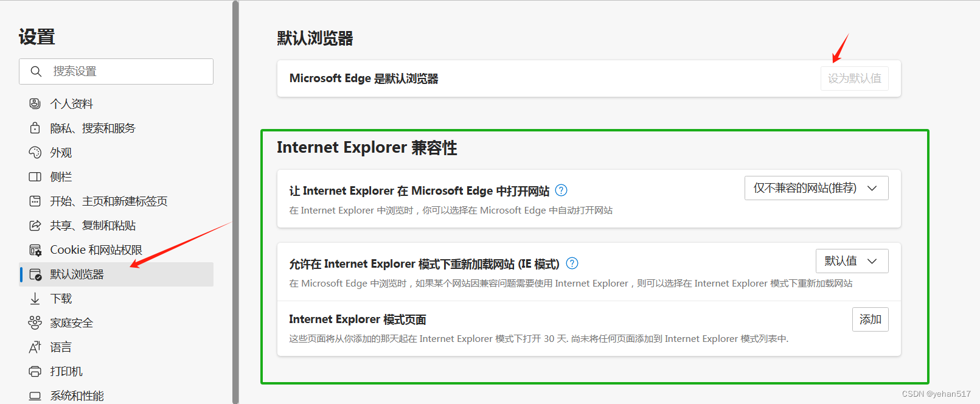Go to 隐私、搜索和服务 settings
Screen dimensions: 980x404
click(117, 128)
